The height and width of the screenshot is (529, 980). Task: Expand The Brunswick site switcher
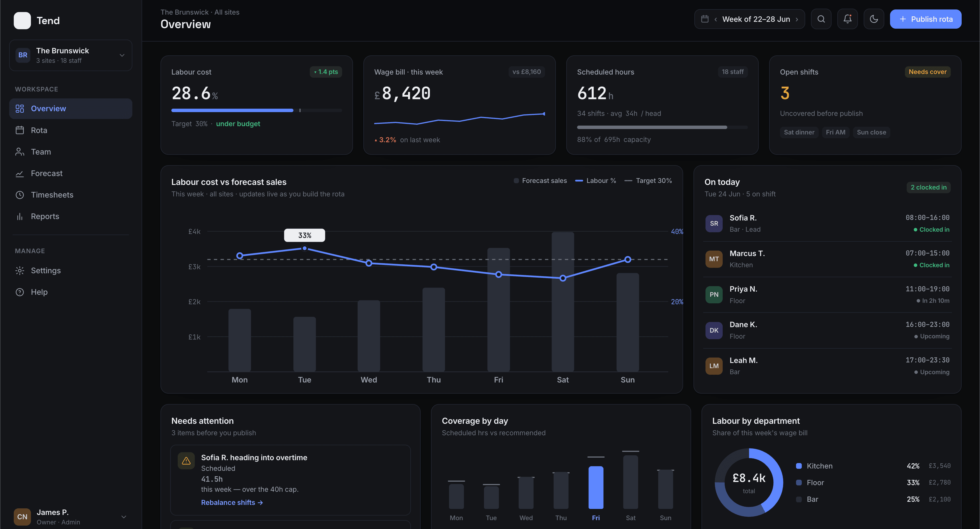click(x=70, y=55)
